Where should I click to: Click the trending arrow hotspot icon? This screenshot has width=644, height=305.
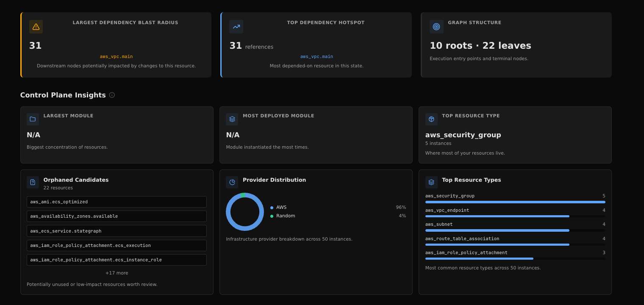(x=236, y=27)
